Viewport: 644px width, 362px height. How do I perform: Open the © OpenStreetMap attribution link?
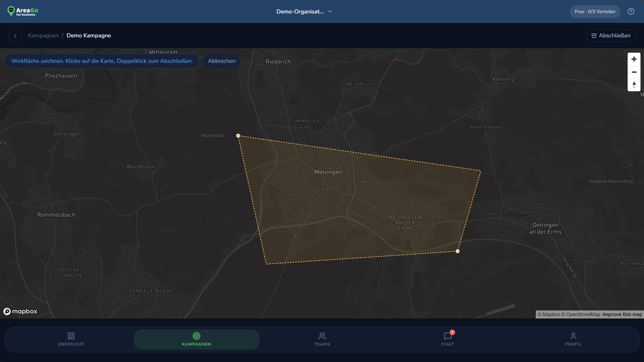581,314
